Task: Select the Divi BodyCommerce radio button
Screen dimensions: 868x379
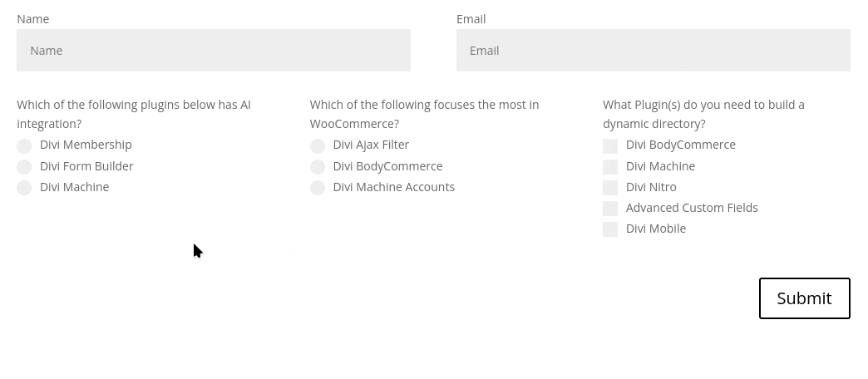Action: (318, 167)
